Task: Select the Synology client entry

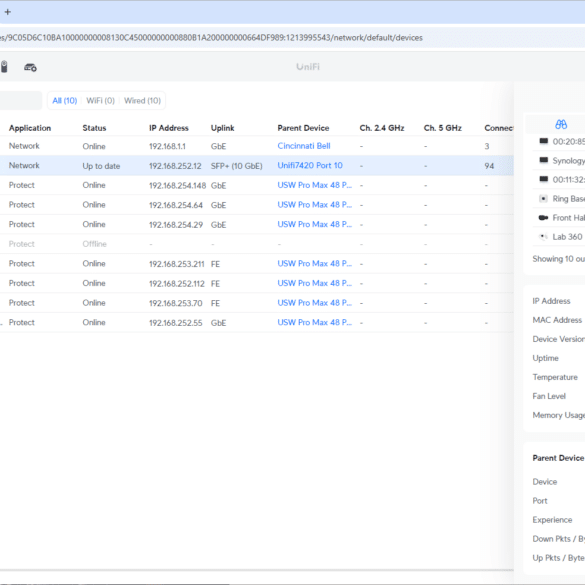Action: click(x=559, y=160)
